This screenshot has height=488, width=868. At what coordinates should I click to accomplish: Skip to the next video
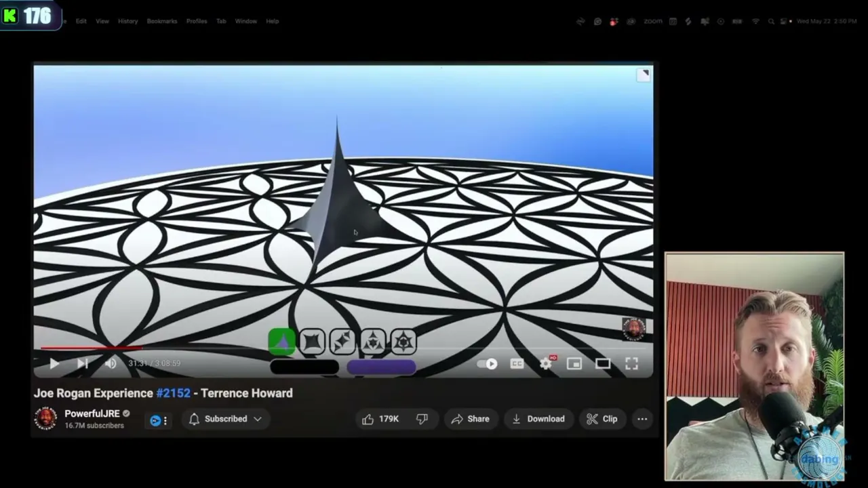point(82,364)
